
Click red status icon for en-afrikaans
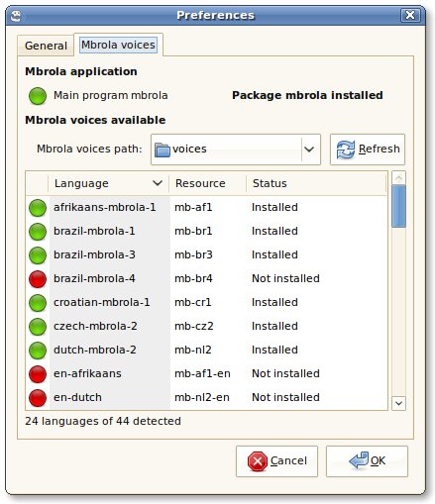tap(38, 374)
